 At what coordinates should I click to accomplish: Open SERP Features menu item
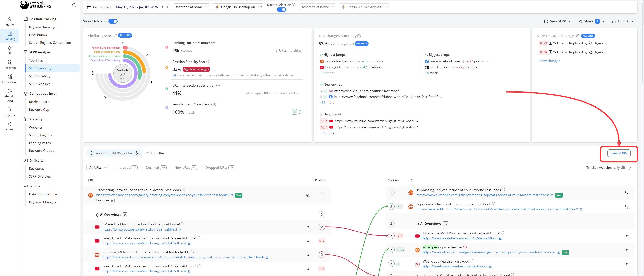40,84
